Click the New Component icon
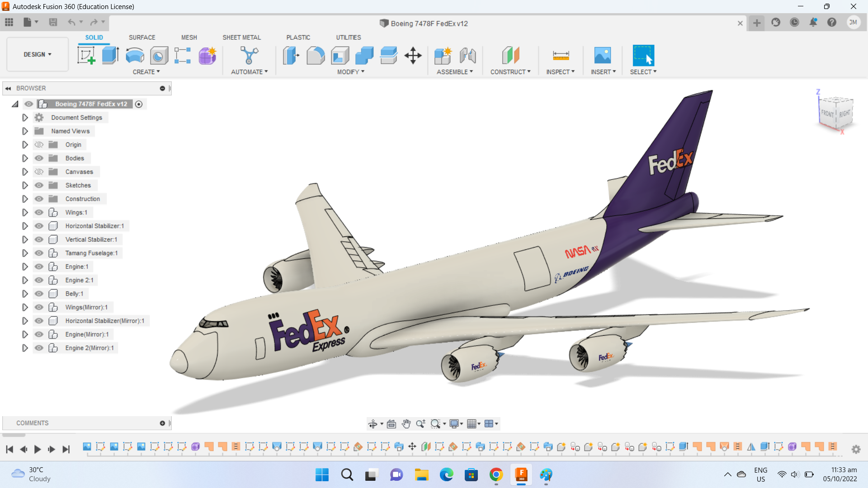This screenshot has height=488, width=868. point(443,56)
